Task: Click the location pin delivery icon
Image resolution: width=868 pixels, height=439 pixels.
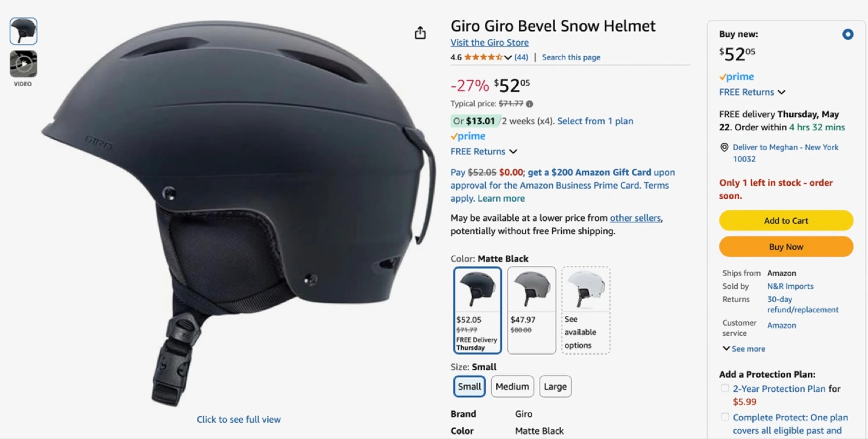Action: coord(725,147)
